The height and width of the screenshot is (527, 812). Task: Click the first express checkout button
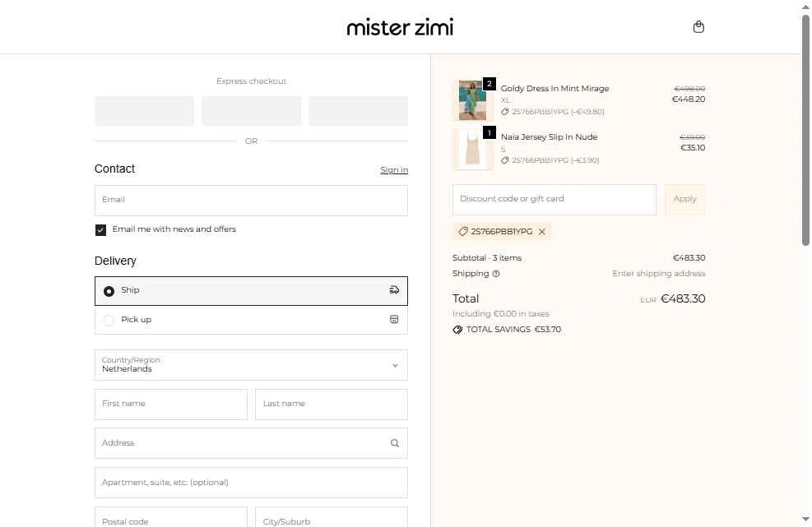tap(145, 111)
